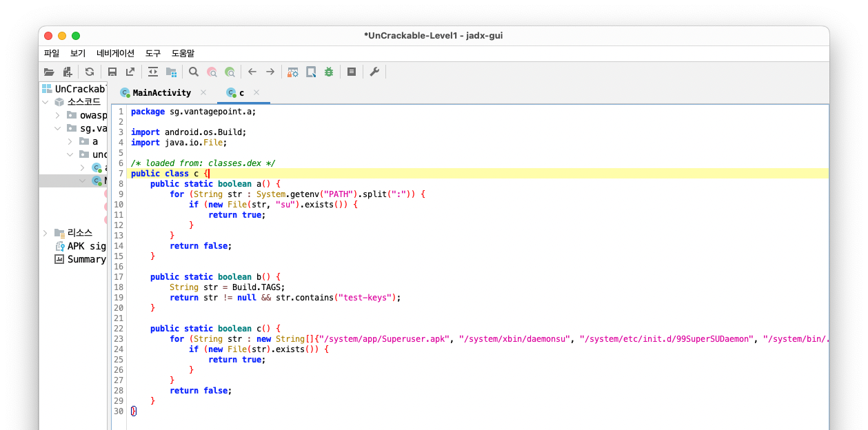Screen dimensions: 868x430
Task: Click the reload files toolbar icon
Action: click(90, 72)
